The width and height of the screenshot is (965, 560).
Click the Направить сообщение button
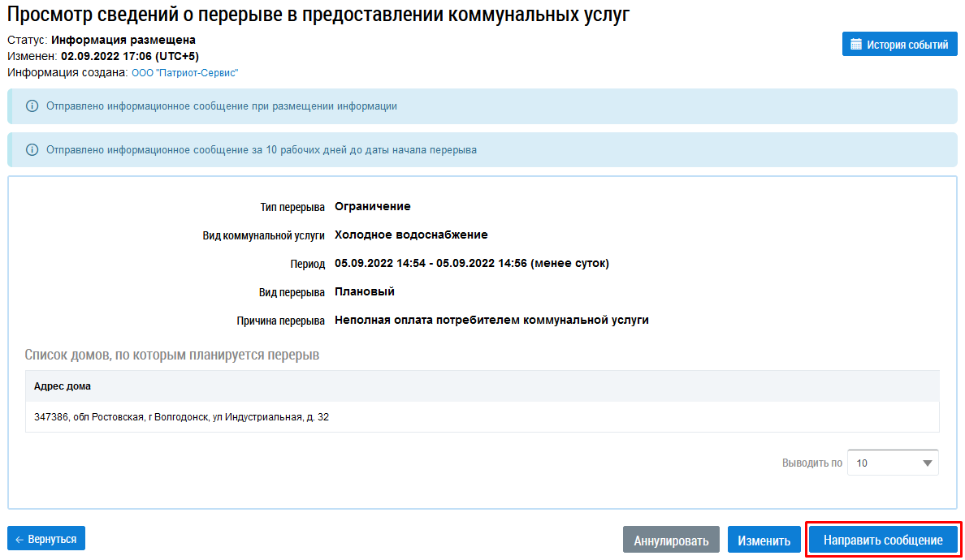[x=883, y=540]
